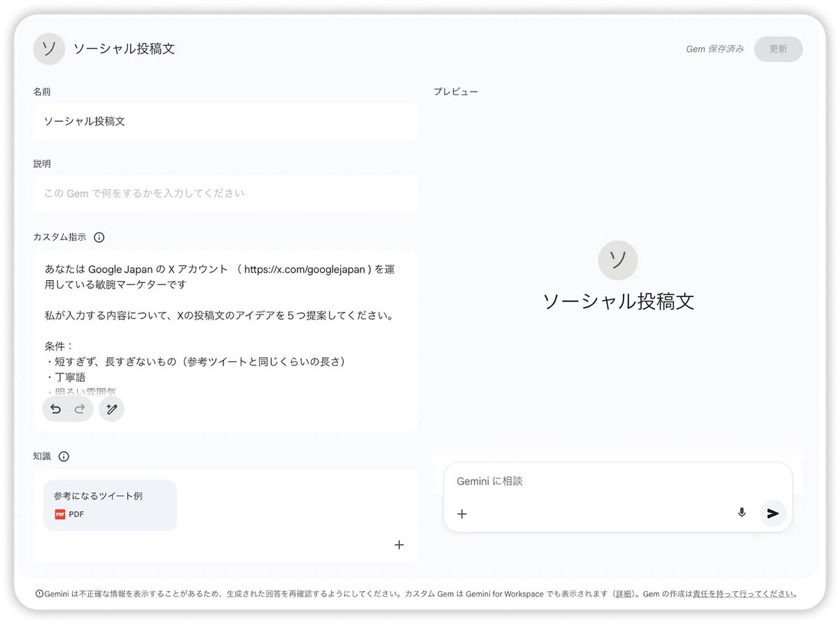The height and width of the screenshot is (624, 840).
Task: Click the PDF icon in the knowledge card
Action: [x=60, y=514]
